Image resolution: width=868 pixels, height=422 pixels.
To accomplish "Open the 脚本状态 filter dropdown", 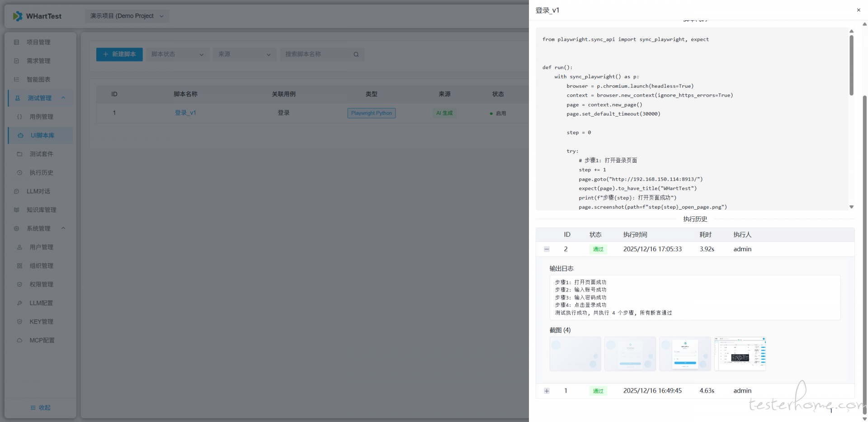I will tap(177, 54).
